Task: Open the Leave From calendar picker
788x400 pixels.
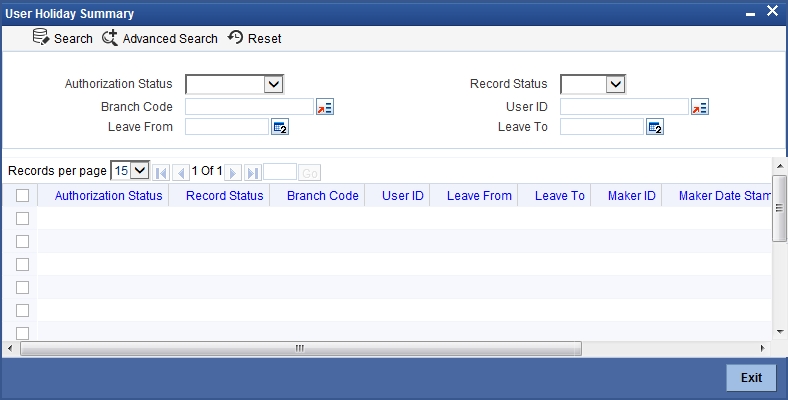Action: coord(280,127)
